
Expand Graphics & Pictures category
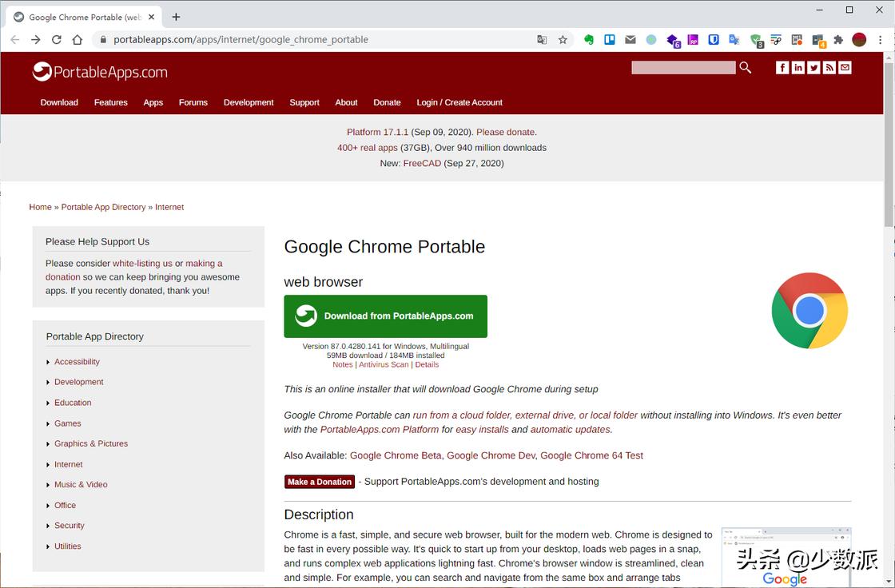pyautogui.click(x=91, y=443)
